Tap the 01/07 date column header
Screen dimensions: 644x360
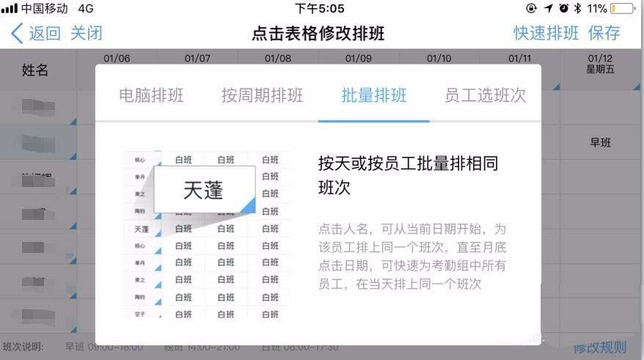(x=197, y=59)
